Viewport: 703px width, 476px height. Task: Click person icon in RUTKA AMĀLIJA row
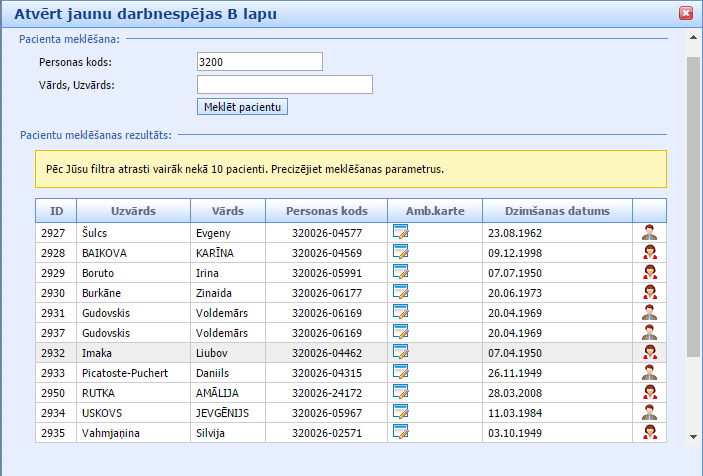click(650, 392)
